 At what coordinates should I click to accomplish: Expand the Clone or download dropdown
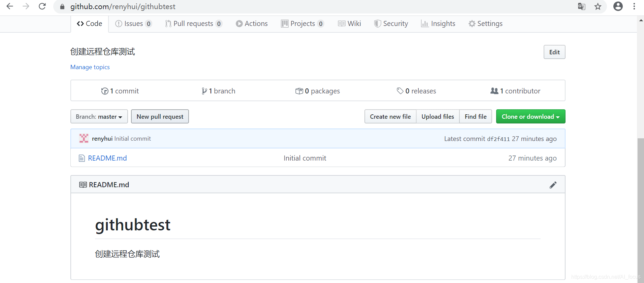(x=530, y=116)
